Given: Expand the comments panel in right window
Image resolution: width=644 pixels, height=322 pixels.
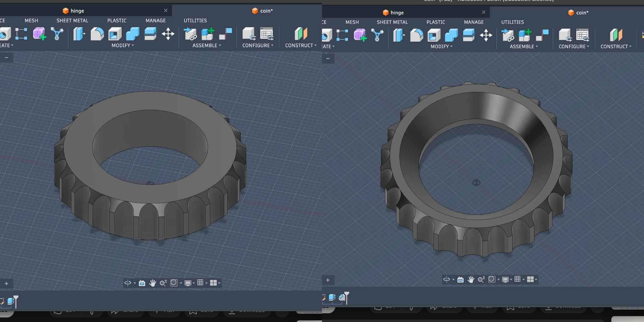Looking at the screenshot, I should pyautogui.click(x=328, y=280).
